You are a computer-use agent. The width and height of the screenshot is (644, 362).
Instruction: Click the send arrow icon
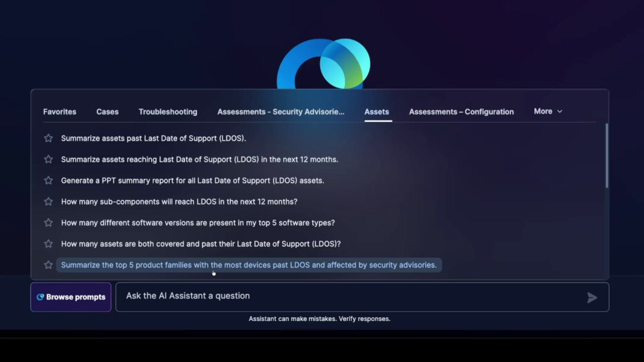(592, 297)
